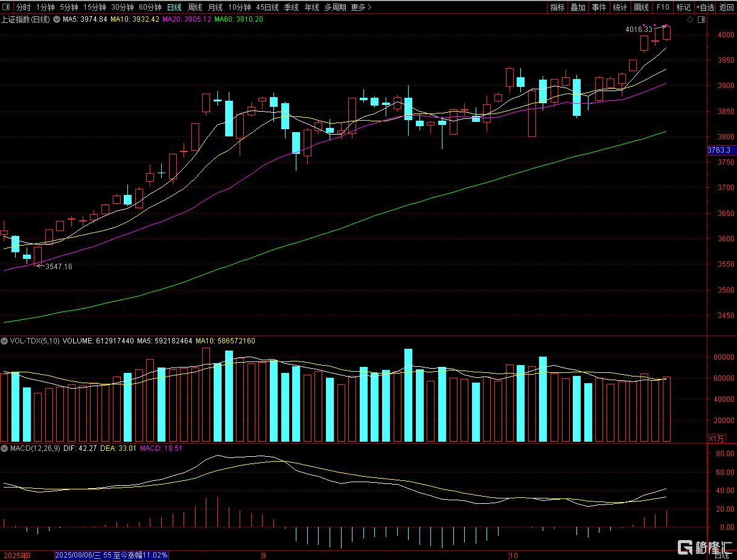Open the main chart indicator dropdown arrow
This screenshot has height=560, width=737.
pyautogui.click(x=58, y=19)
